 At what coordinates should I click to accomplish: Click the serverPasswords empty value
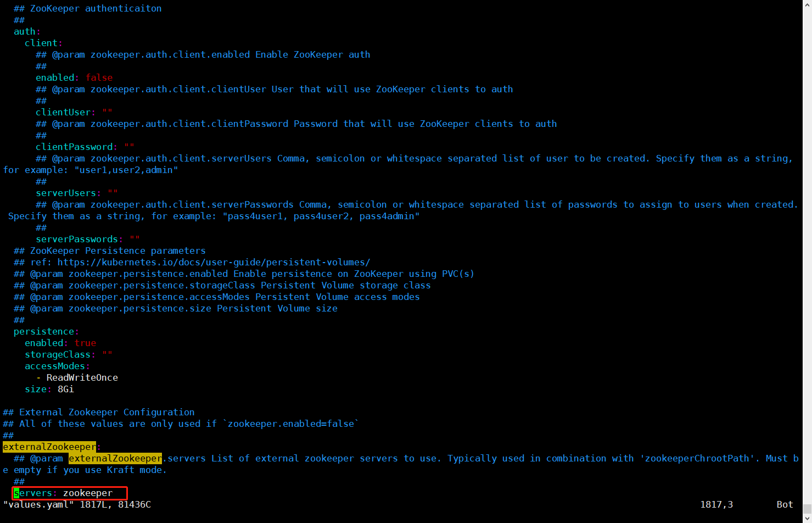click(x=135, y=239)
